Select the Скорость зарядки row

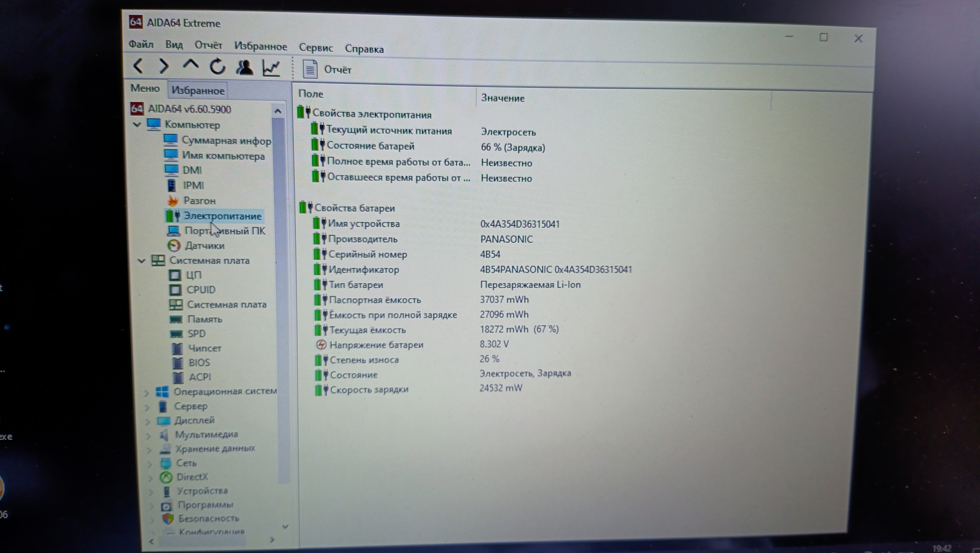pos(419,389)
